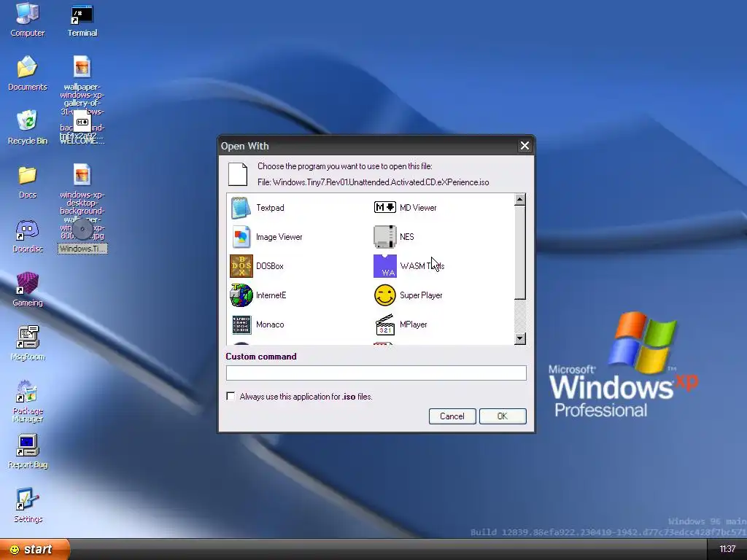Viewport: 747px width, 560px height.
Task: Confirm the Open With dialog with OK
Action: (503, 416)
